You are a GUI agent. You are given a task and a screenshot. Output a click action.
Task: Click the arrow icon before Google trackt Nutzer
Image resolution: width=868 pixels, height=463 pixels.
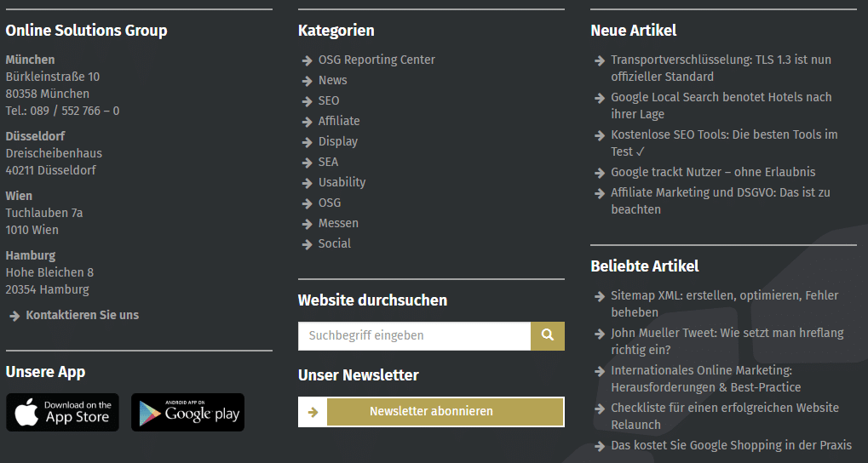600,173
